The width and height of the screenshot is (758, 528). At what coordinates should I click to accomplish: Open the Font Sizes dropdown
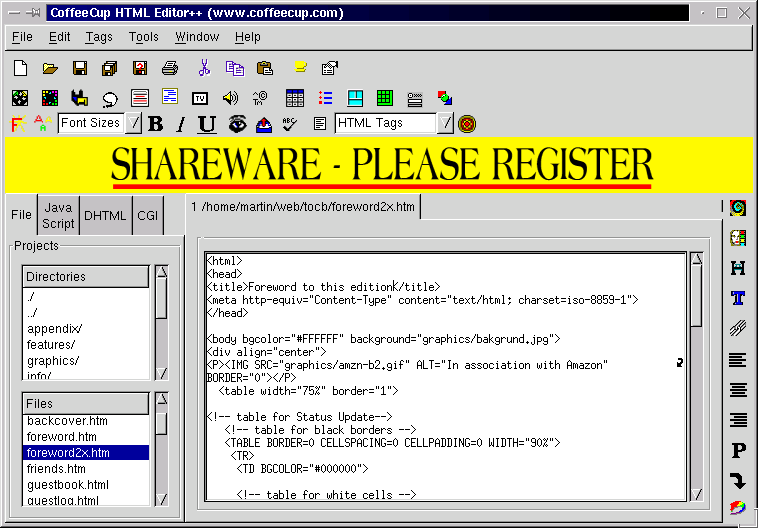click(x=133, y=124)
